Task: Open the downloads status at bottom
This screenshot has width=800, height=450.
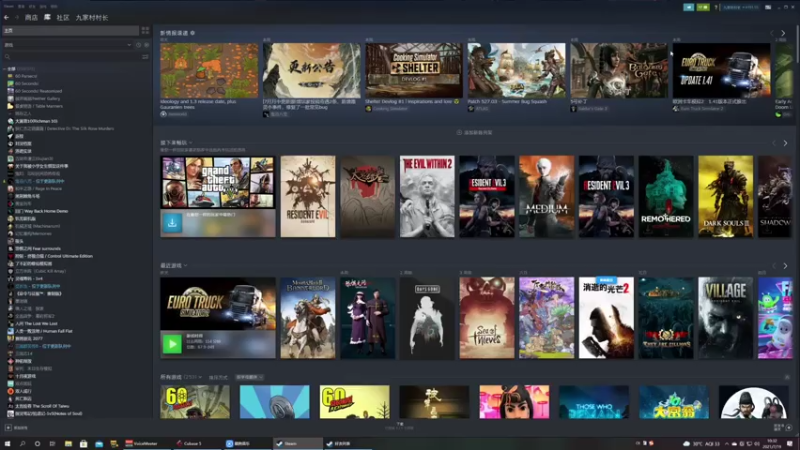Action: click(x=399, y=426)
